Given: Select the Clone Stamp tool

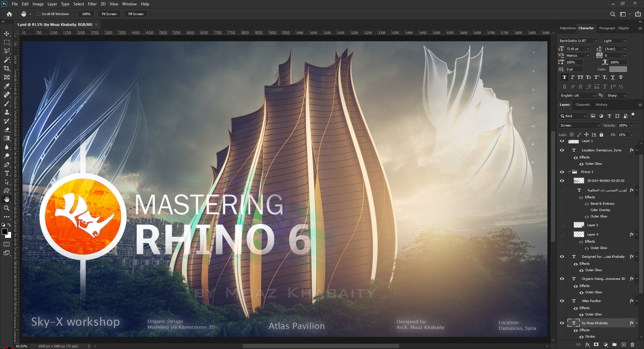Looking at the screenshot, I should click(x=7, y=112).
